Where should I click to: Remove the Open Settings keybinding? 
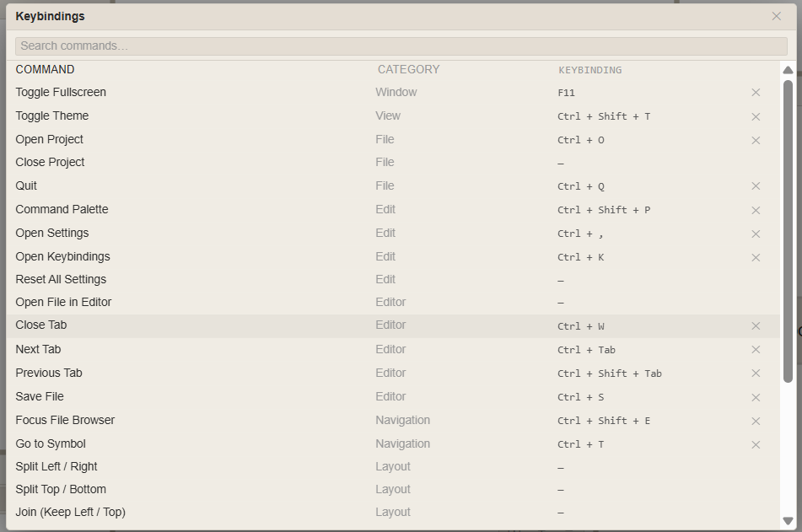click(x=756, y=234)
